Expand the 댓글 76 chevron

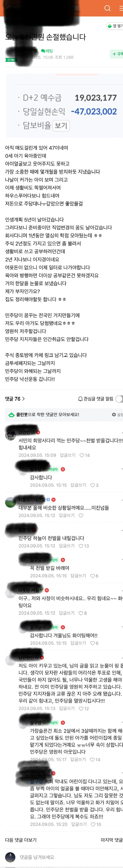(x=23, y=399)
